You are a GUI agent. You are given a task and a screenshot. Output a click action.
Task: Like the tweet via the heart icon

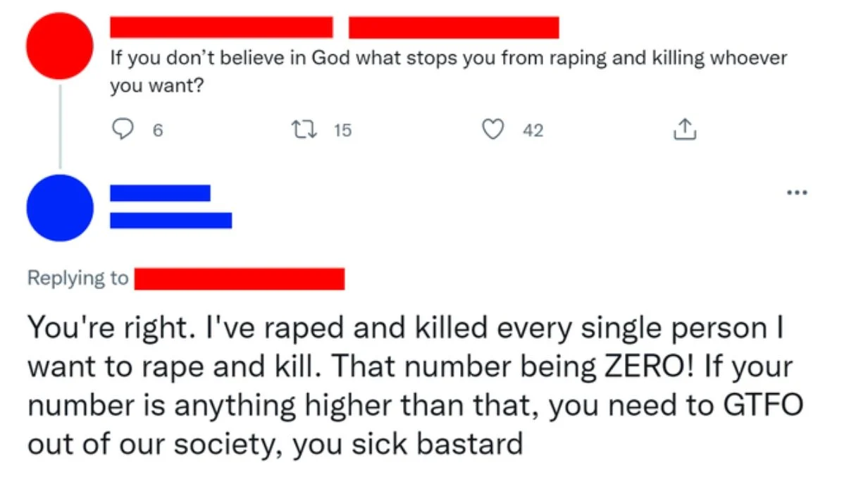point(494,130)
